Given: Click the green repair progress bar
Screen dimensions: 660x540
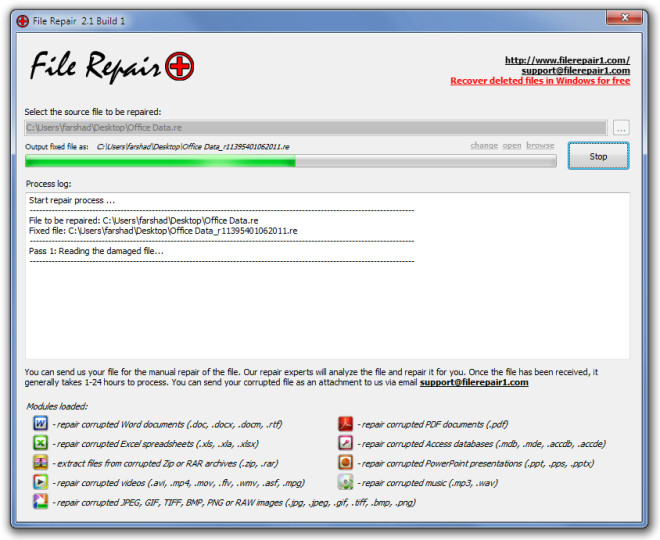Looking at the screenshot, I should [290, 161].
